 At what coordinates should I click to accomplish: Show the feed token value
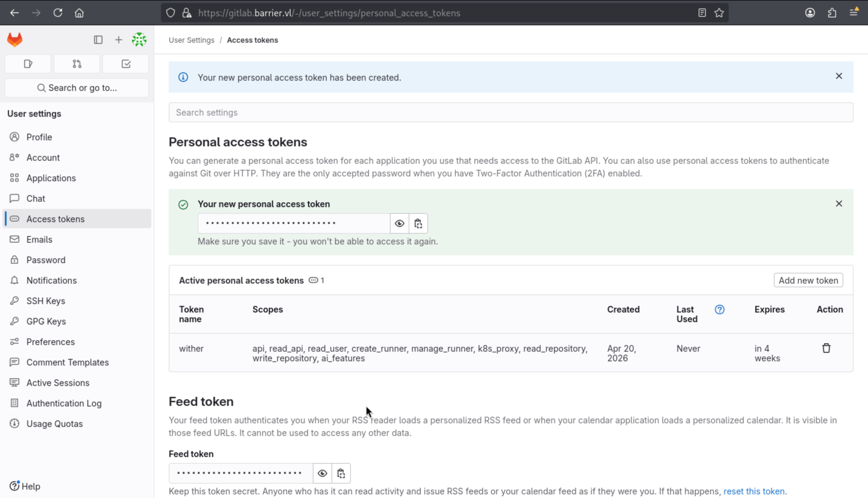[x=322, y=473]
